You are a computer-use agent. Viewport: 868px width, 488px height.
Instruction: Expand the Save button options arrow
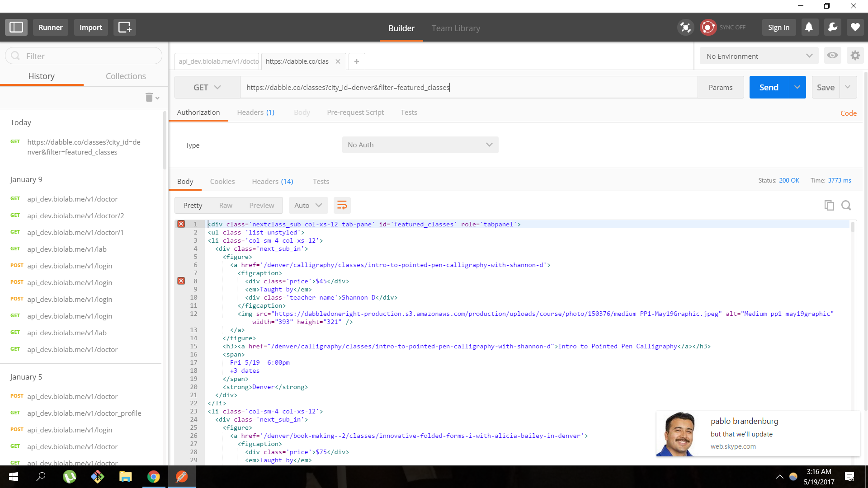click(x=848, y=87)
